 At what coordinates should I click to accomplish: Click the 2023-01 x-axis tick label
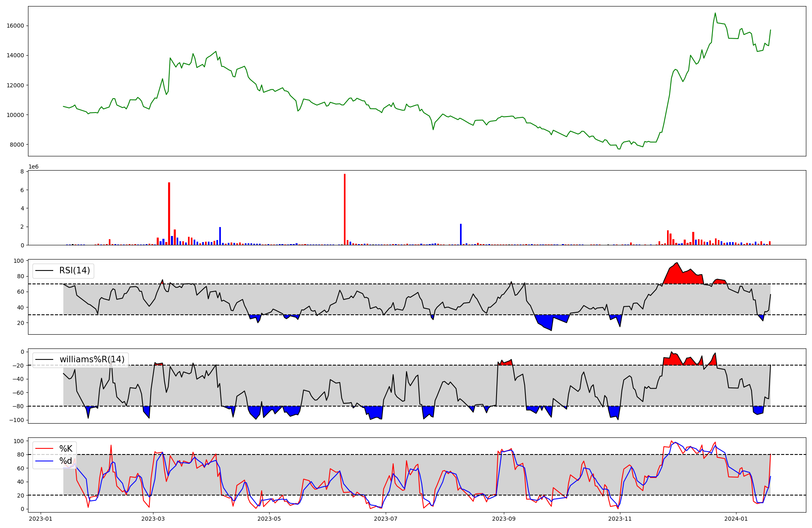pyautogui.click(x=40, y=519)
